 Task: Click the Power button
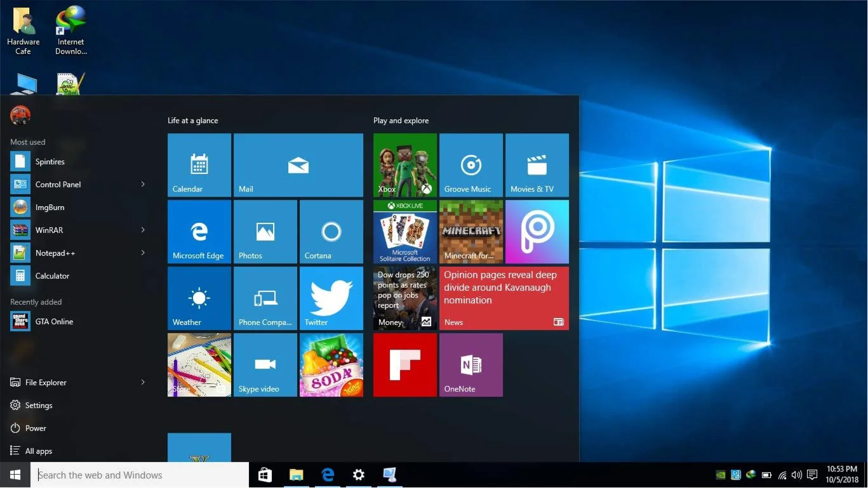click(36, 428)
